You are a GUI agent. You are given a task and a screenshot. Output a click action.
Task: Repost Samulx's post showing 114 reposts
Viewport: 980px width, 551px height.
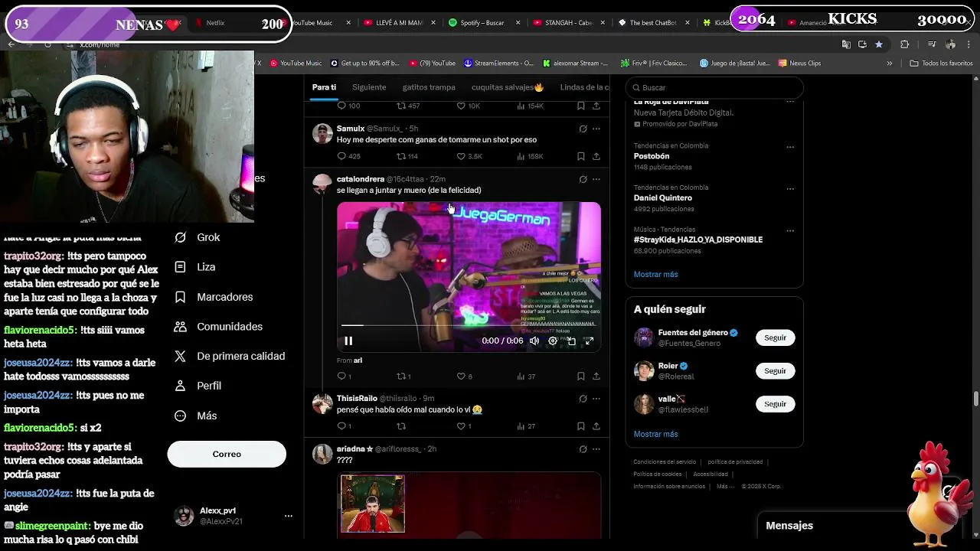click(x=407, y=156)
